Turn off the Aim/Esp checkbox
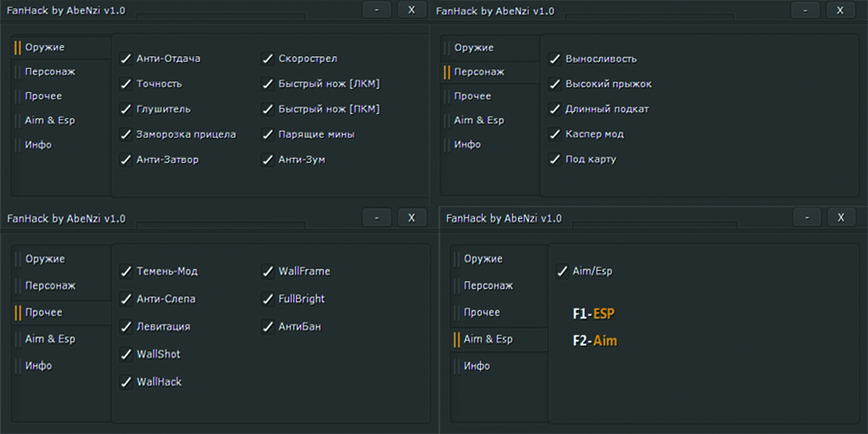 562,271
